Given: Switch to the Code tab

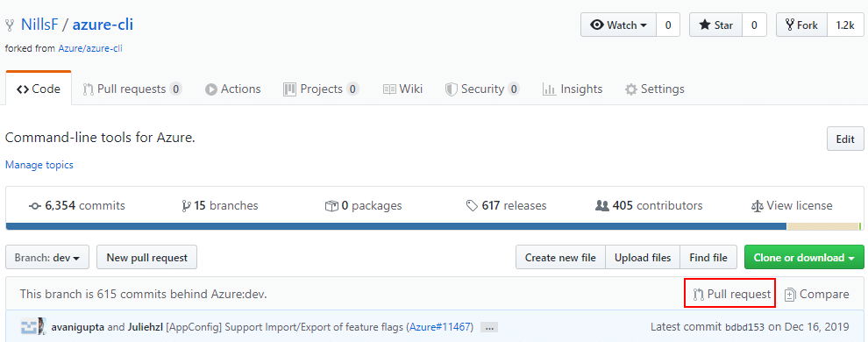Looking at the screenshot, I should pos(39,89).
